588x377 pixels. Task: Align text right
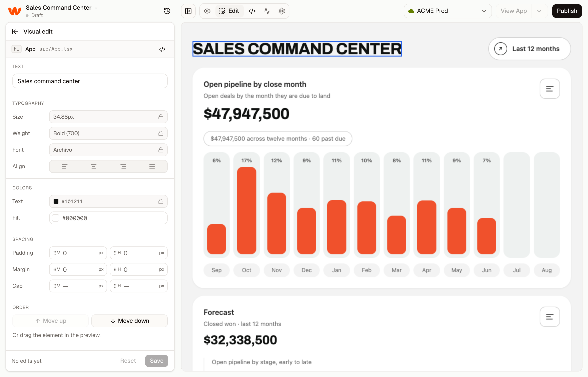tap(123, 166)
